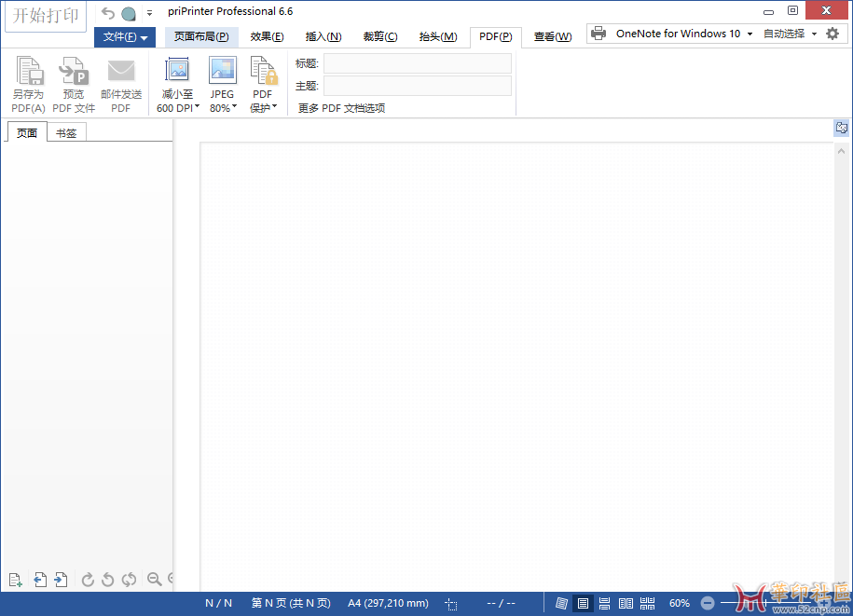The height and width of the screenshot is (616, 853).
Task: Select the two-page view mode icon
Action: tap(626, 603)
